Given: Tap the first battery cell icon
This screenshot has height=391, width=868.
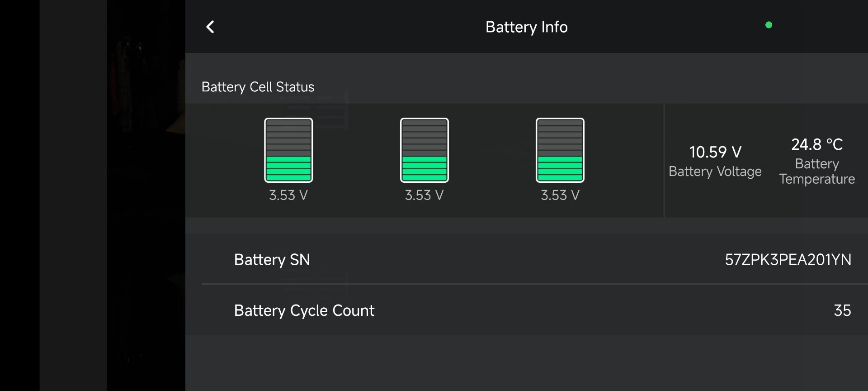Looking at the screenshot, I should [x=288, y=150].
